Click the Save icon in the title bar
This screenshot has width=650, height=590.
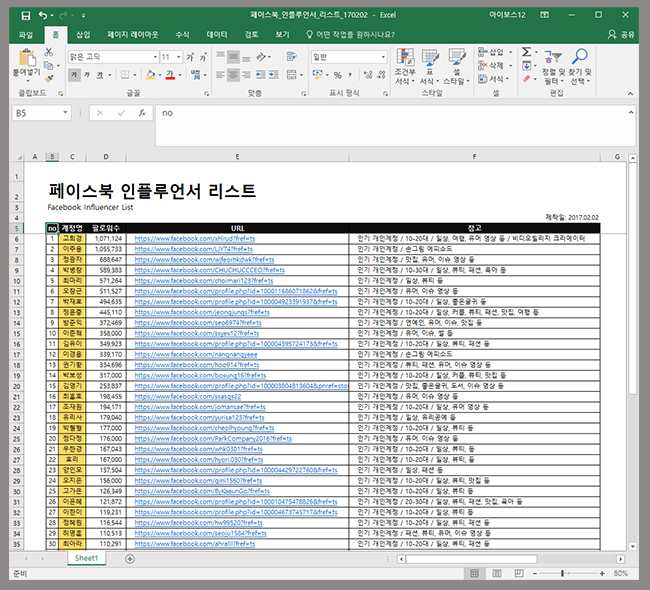pos(26,16)
